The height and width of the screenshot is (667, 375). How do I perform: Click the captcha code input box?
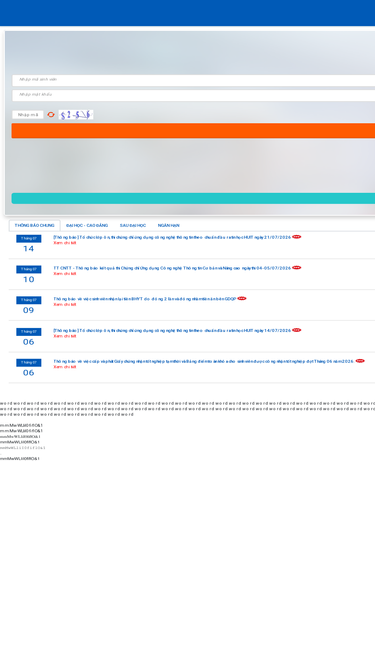click(x=28, y=115)
